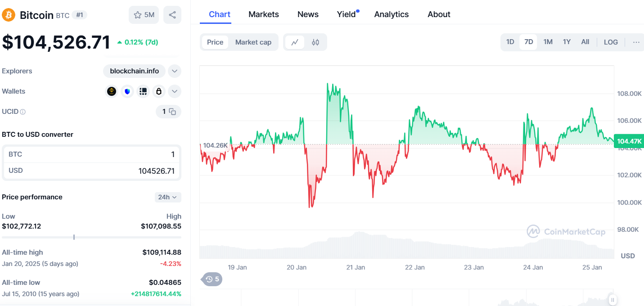
Task: Open the Analytics tab
Action: tap(391, 14)
